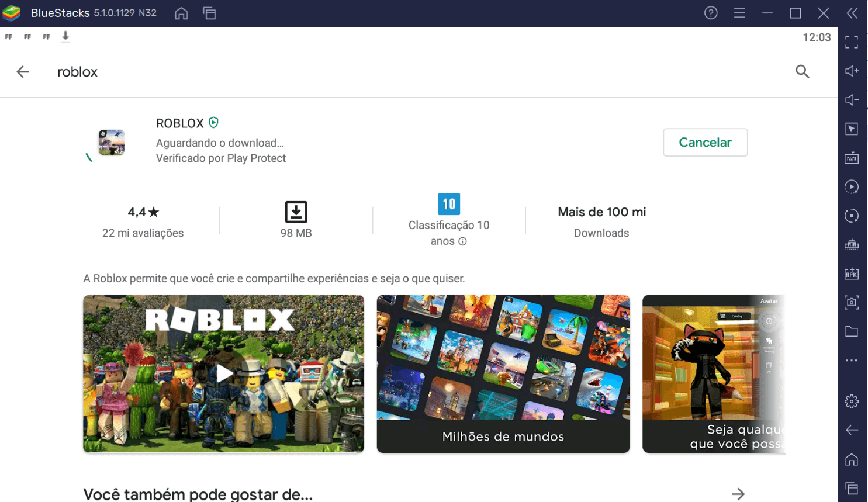Image resolution: width=868 pixels, height=502 pixels.
Task: Click the ROBLOX app icon
Action: point(111,142)
